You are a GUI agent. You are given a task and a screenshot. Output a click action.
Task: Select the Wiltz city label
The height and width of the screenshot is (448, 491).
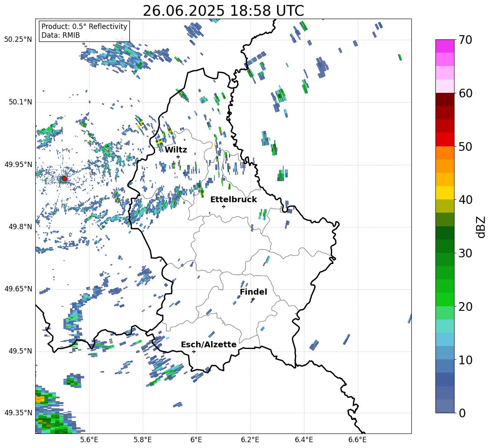click(x=176, y=150)
